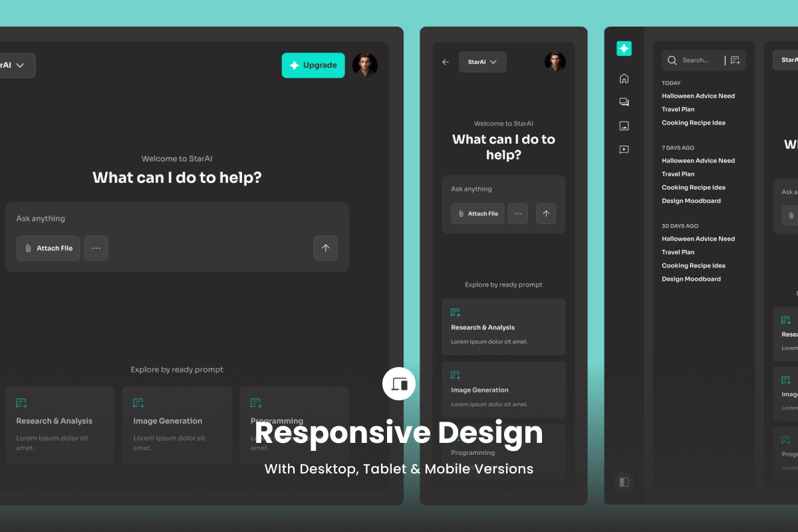
Task: Focus the Ask anything field in mobile view
Action: pyautogui.click(x=503, y=189)
